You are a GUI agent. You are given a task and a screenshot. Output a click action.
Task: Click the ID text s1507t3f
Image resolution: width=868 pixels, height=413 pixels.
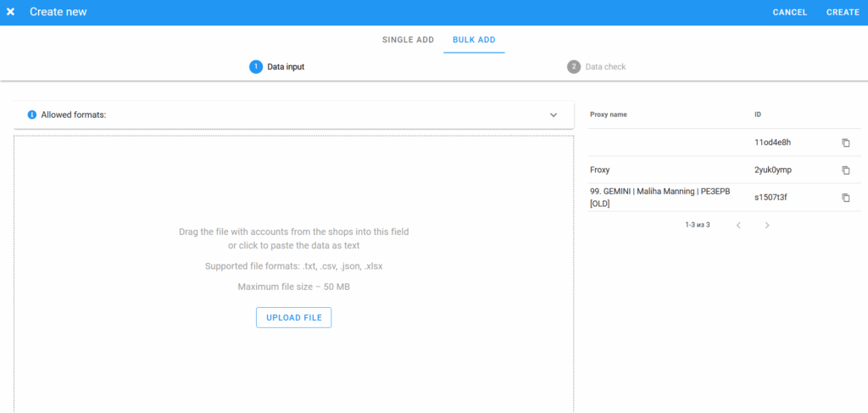(771, 197)
